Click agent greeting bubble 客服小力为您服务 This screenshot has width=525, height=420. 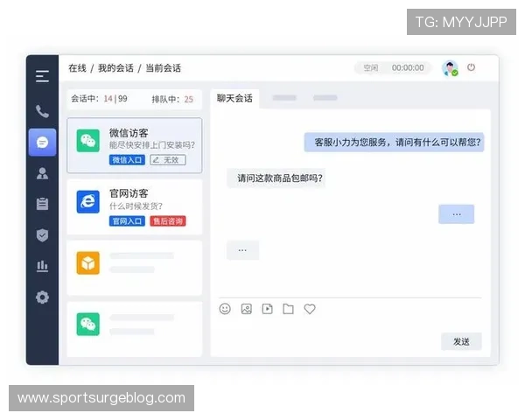point(394,143)
